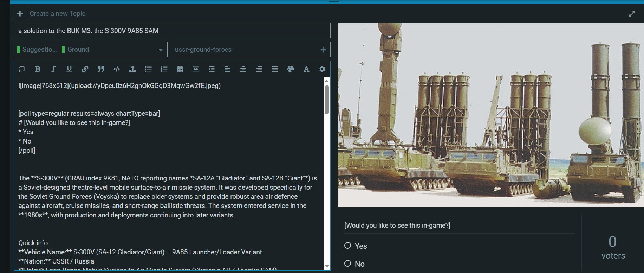
Task: Insert a hyperlink with the link icon
Action: point(85,69)
